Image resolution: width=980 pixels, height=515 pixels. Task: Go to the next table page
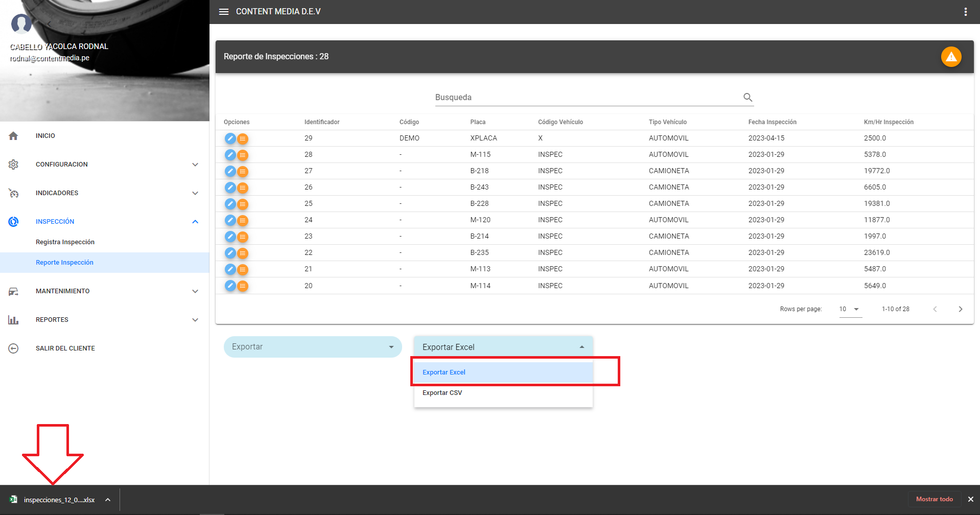click(960, 309)
